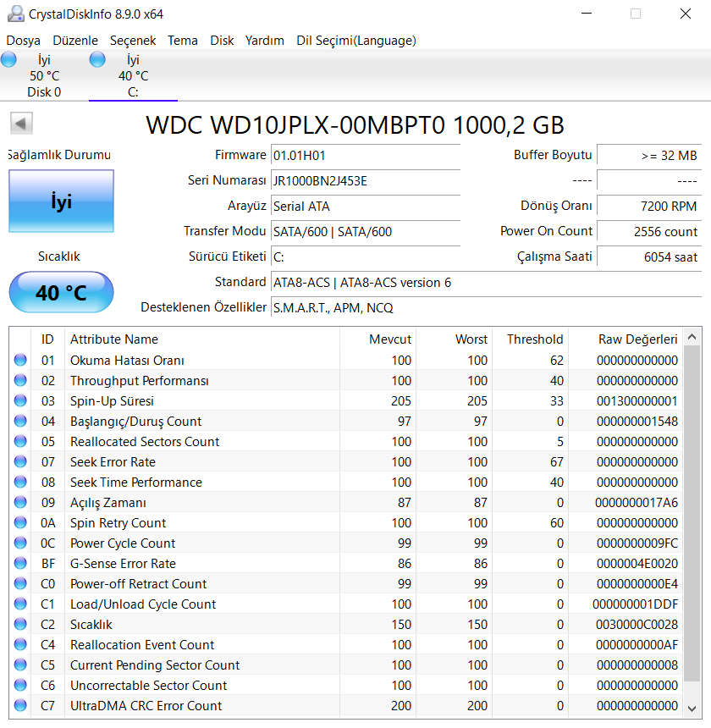Click the İyi health status button
Viewport: 711px width, 728px height.
(x=61, y=201)
